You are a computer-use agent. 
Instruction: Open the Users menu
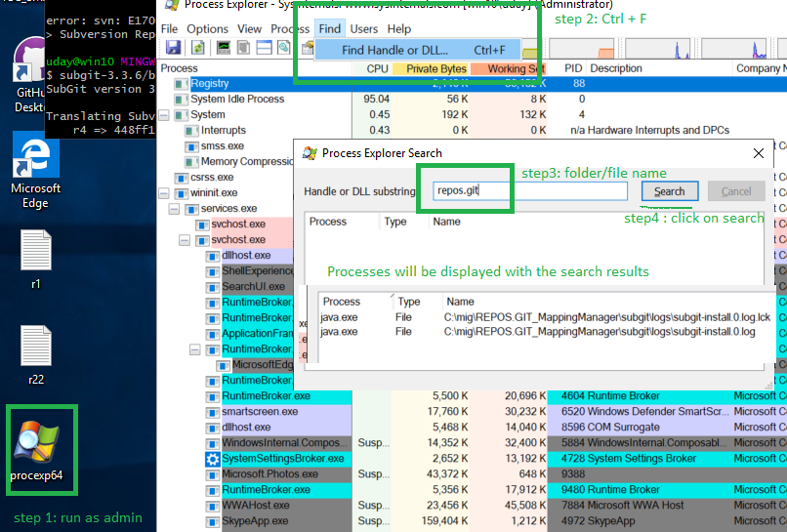point(364,29)
